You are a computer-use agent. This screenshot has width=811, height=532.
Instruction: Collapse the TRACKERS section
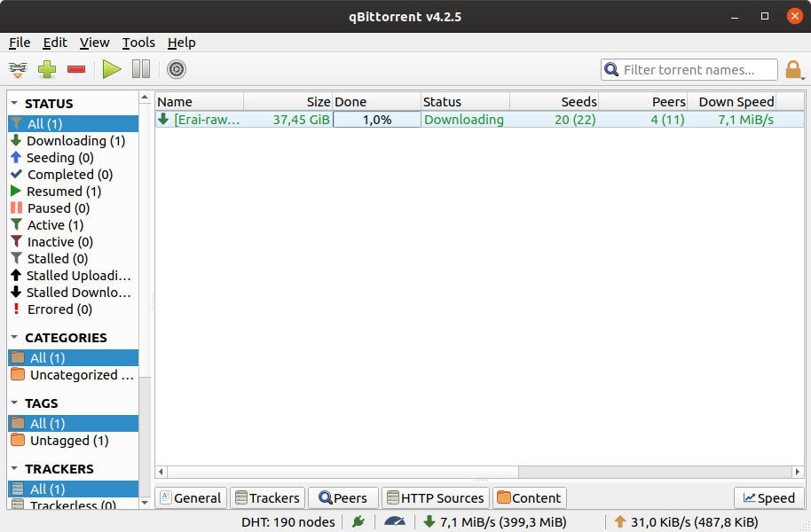[x=14, y=468]
